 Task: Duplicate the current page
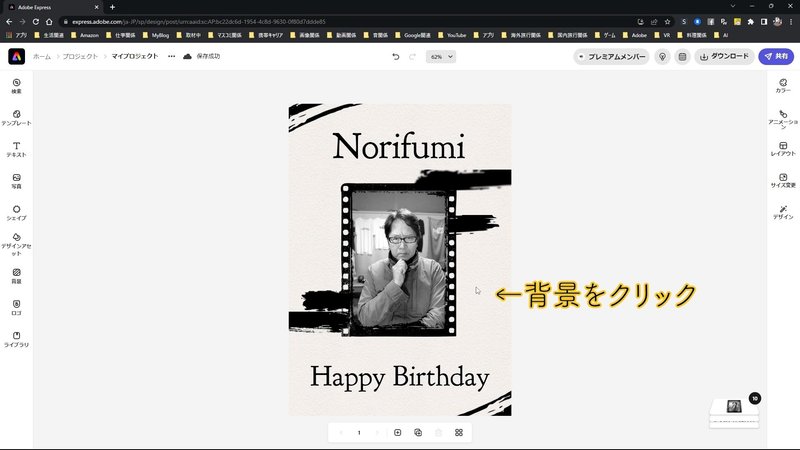(418, 433)
